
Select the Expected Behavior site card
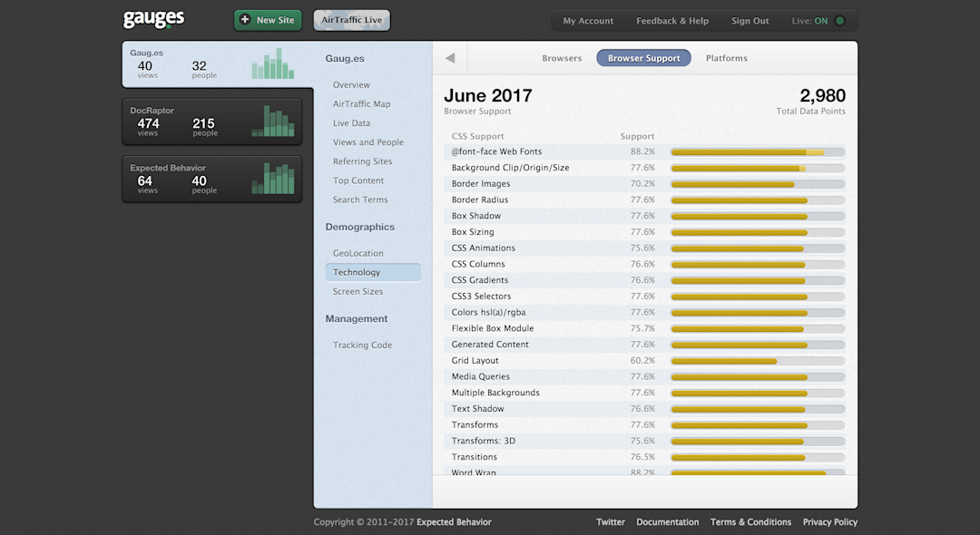click(211, 179)
